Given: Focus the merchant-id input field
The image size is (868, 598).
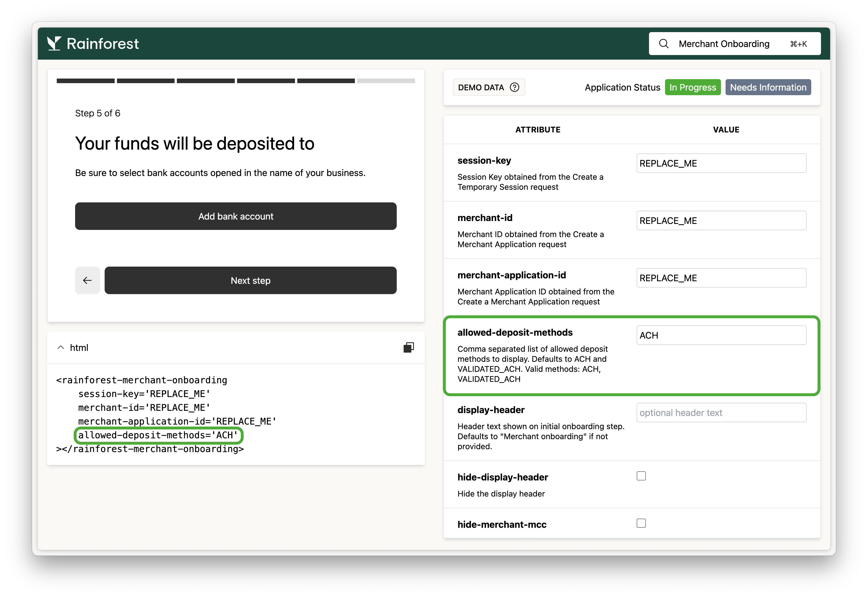Looking at the screenshot, I should pos(721,221).
